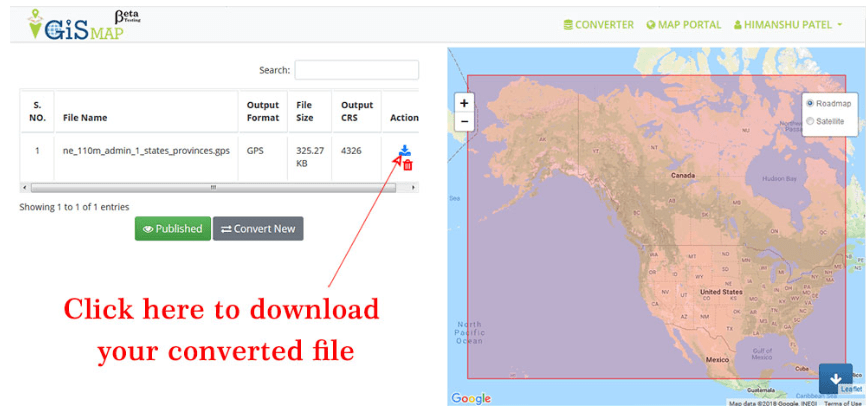The image size is (866, 414).
Task: Zoom out on the map
Action: pos(464,121)
